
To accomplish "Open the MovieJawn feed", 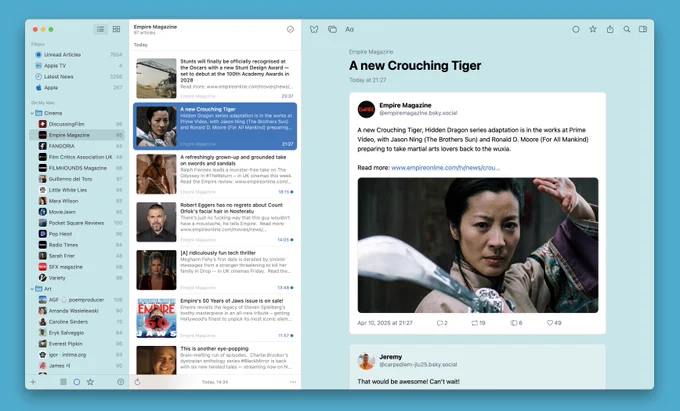I will pyautogui.click(x=77, y=212).
